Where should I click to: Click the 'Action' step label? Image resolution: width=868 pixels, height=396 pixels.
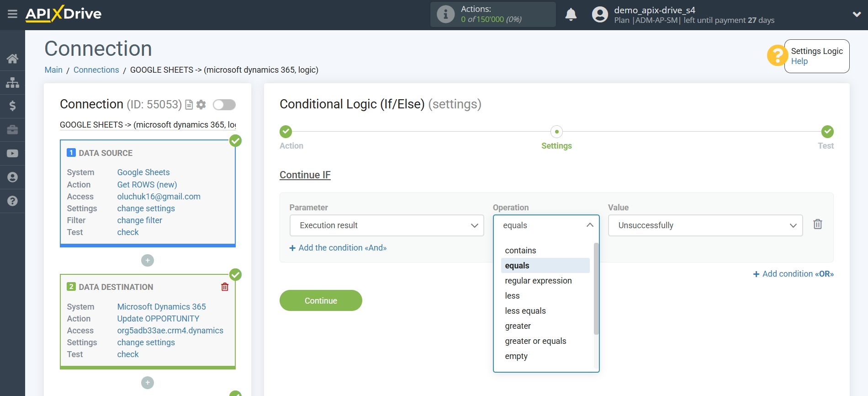[291, 146]
